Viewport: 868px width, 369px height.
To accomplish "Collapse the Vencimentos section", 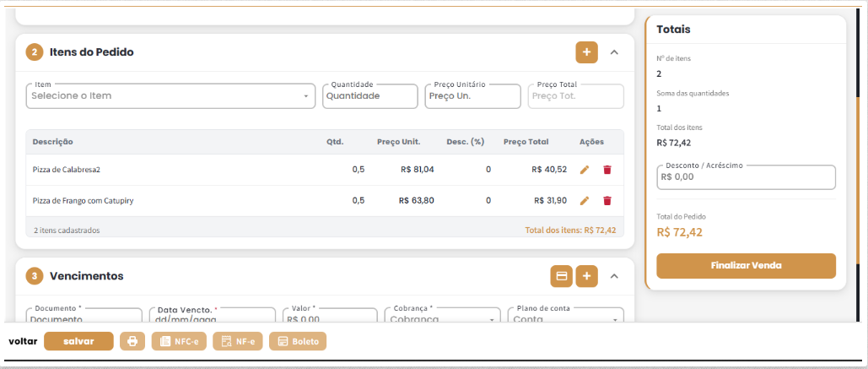I will 614,276.
